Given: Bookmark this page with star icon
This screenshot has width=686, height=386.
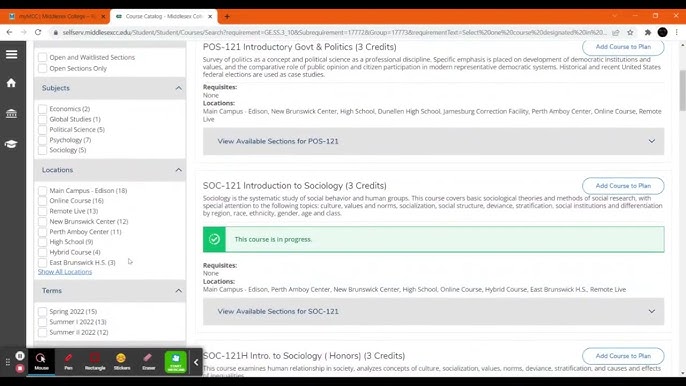Looking at the screenshot, I should [x=630, y=32].
